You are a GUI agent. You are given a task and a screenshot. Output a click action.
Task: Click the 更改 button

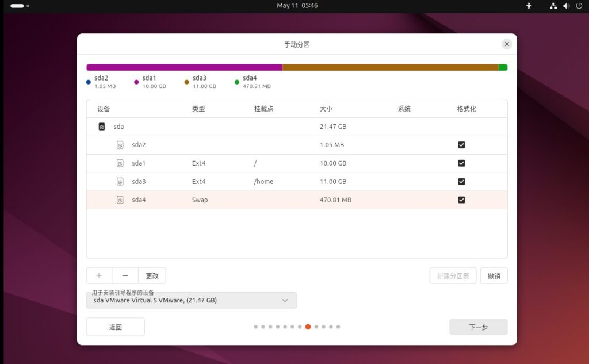click(x=152, y=275)
